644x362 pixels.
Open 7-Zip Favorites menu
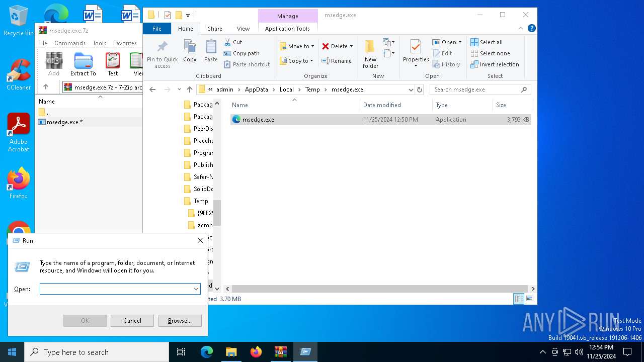pyautogui.click(x=125, y=43)
